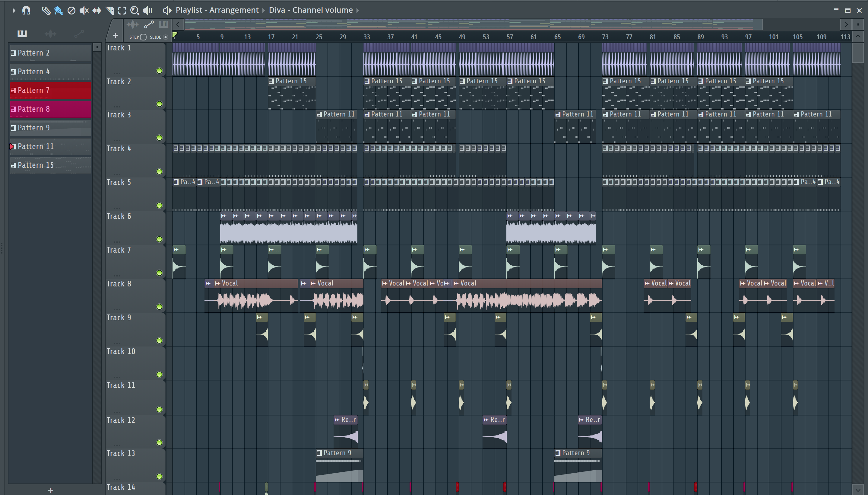Screen dimensions: 868x495
Task: Click Track 14 header label
Action: click(x=121, y=487)
